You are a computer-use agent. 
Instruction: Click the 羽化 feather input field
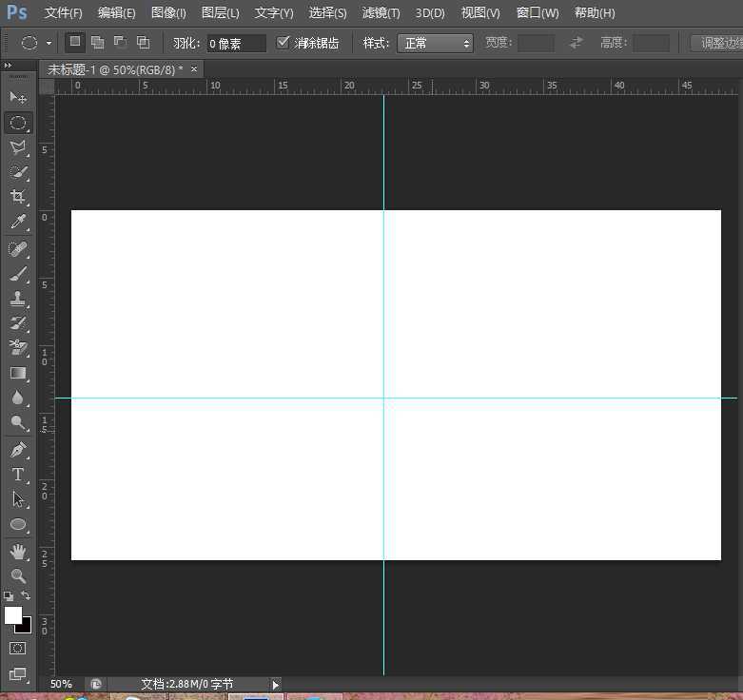tap(236, 44)
